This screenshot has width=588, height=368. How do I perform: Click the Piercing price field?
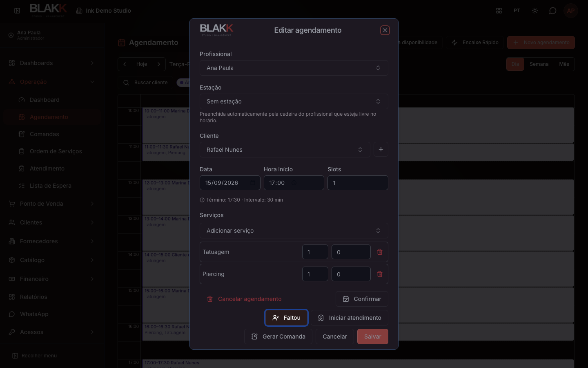click(351, 274)
